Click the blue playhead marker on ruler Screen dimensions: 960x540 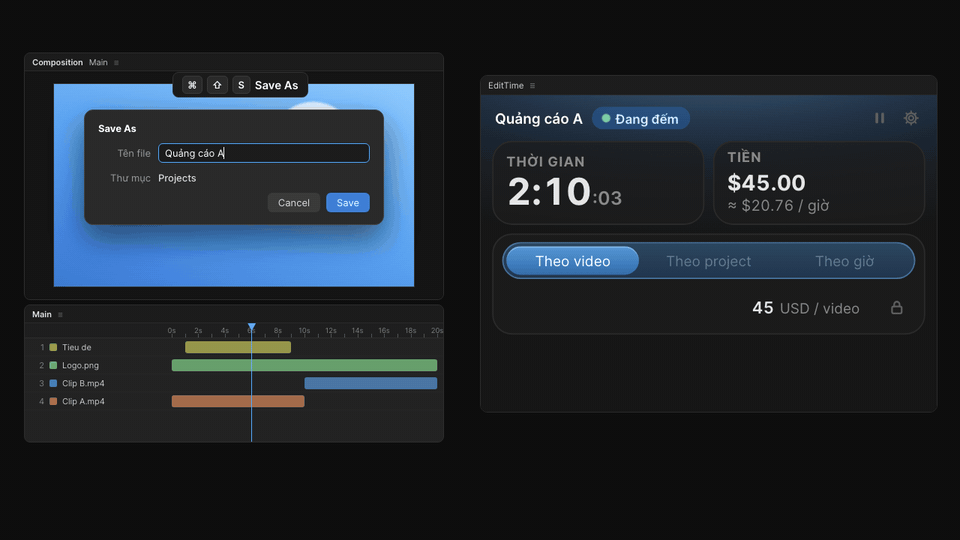(x=252, y=328)
